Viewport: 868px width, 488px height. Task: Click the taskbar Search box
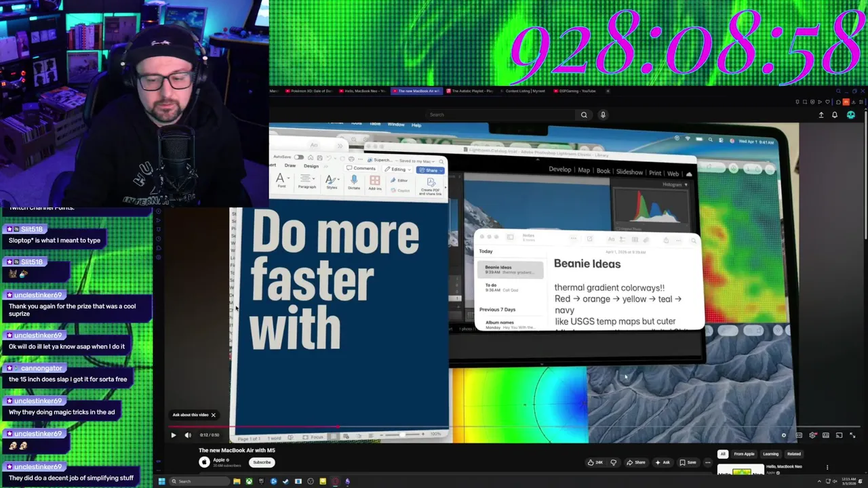[199, 481]
